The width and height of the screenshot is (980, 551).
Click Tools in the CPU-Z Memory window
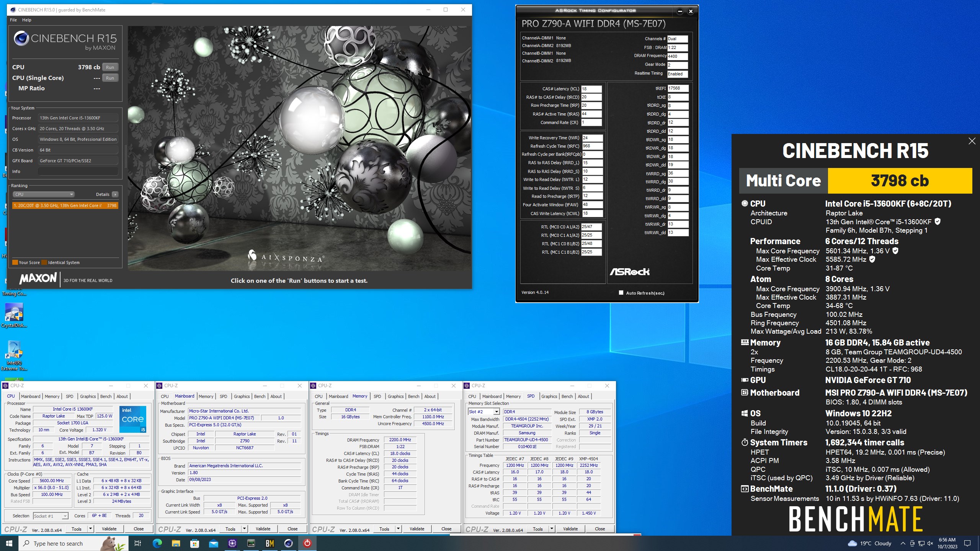pyautogui.click(x=384, y=529)
